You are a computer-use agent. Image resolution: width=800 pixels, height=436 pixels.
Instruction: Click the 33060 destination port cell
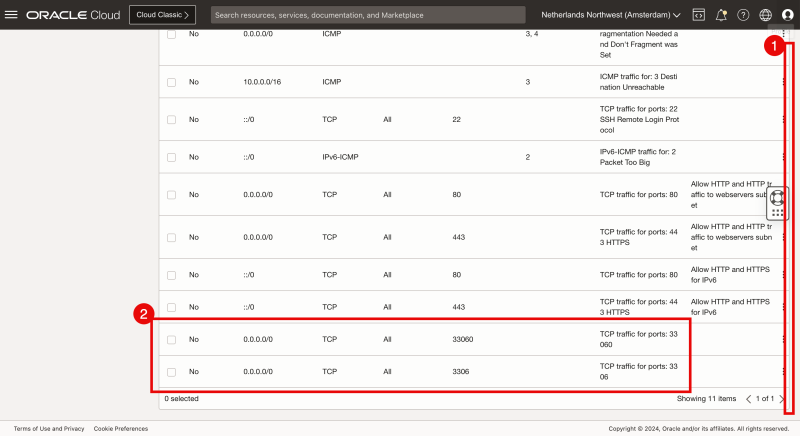463,339
